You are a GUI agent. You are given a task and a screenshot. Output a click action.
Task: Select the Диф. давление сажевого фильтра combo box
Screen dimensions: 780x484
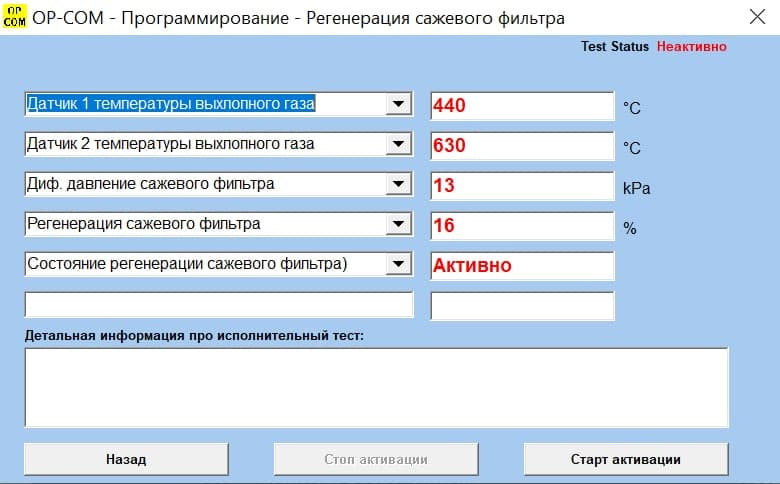[218, 184]
